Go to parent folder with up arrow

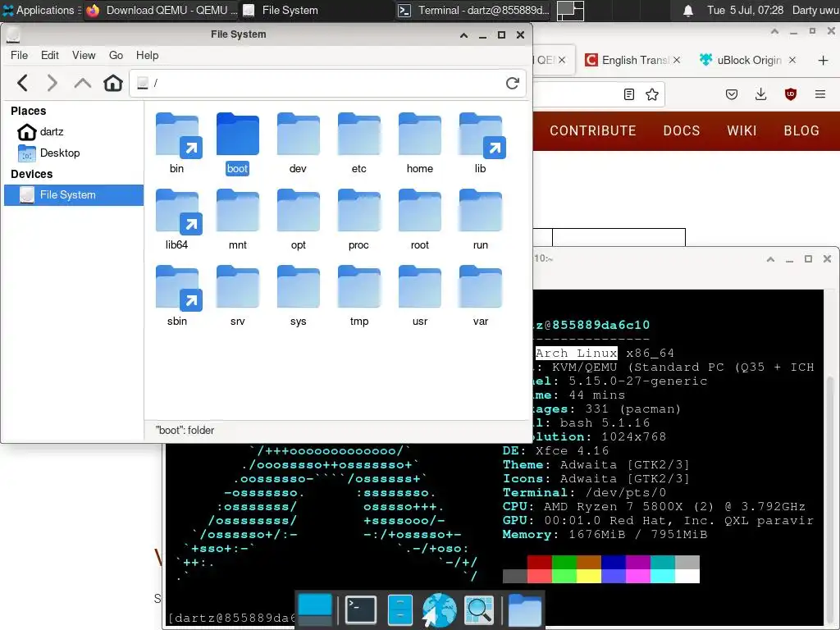click(83, 83)
